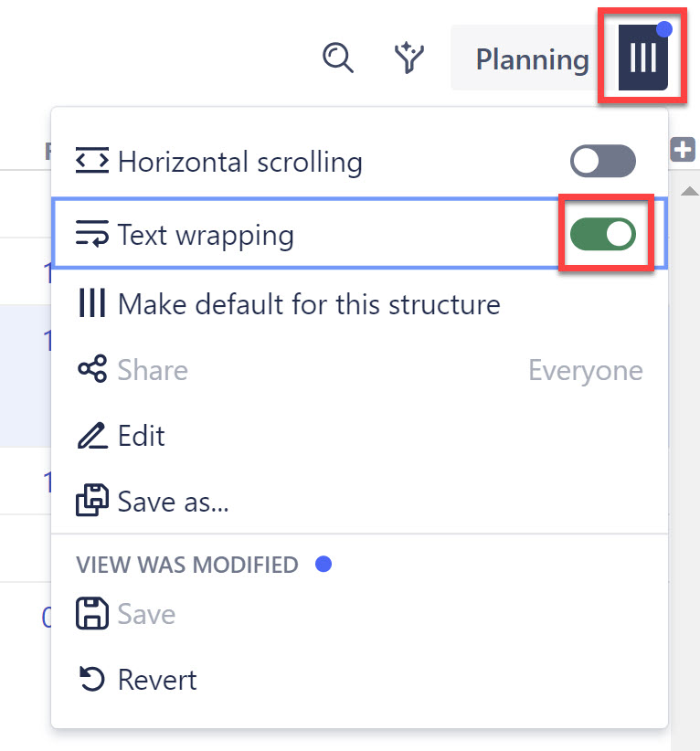Choose Save as from the menu
The width and height of the screenshot is (700, 751).
(x=172, y=501)
